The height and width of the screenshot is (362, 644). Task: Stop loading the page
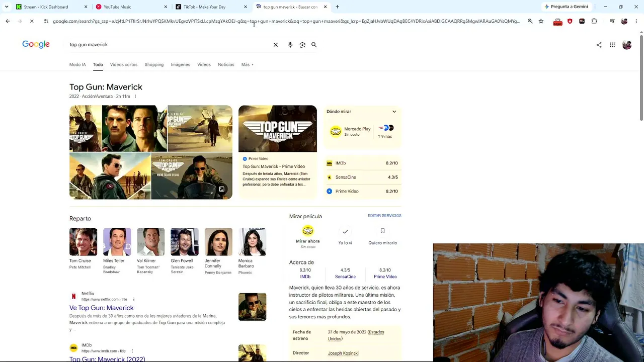[x=32, y=21]
